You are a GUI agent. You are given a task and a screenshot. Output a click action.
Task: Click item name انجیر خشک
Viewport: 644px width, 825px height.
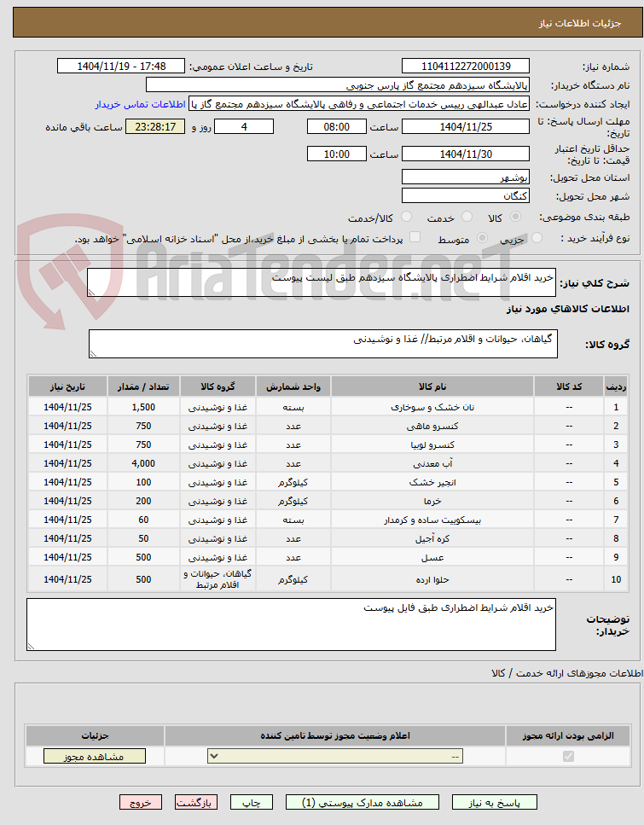click(x=432, y=483)
